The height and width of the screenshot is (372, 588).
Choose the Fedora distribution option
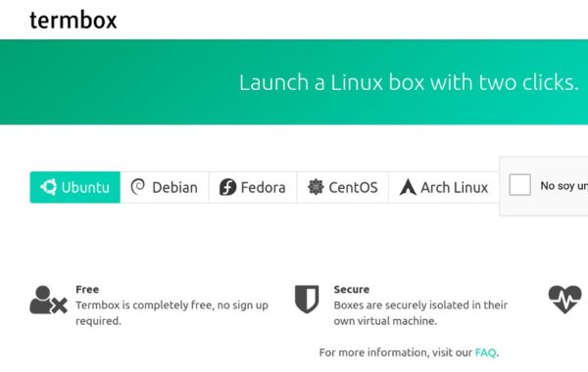click(x=253, y=187)
